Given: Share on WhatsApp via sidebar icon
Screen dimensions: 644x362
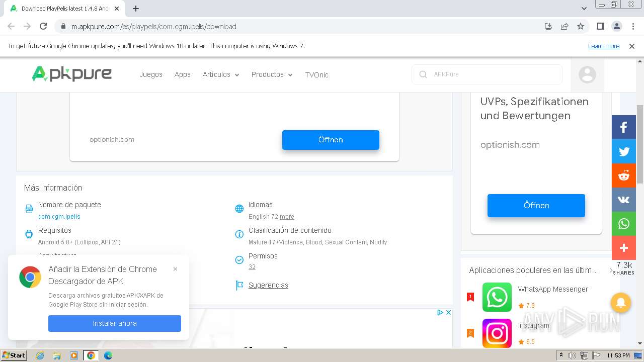Looking at the screenshot, I should pyautogui.click(x=623, y=224).
